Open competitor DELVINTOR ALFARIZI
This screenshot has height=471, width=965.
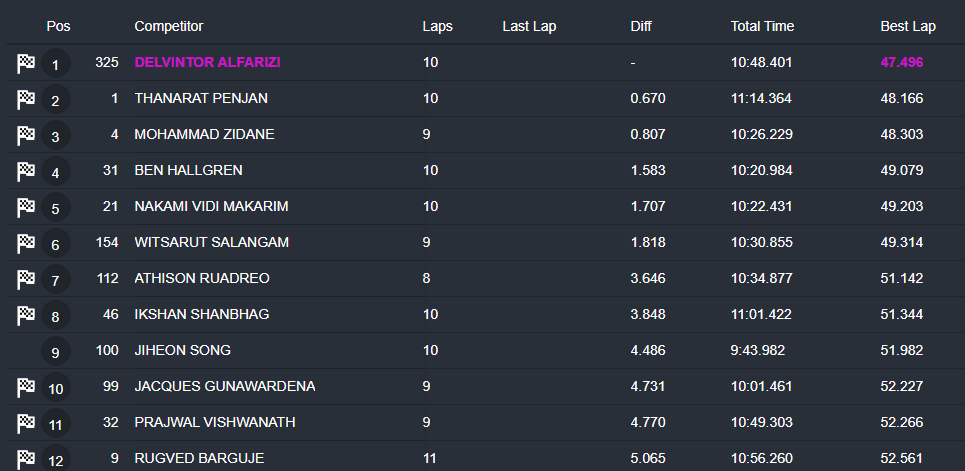click(x=207, y=63)
